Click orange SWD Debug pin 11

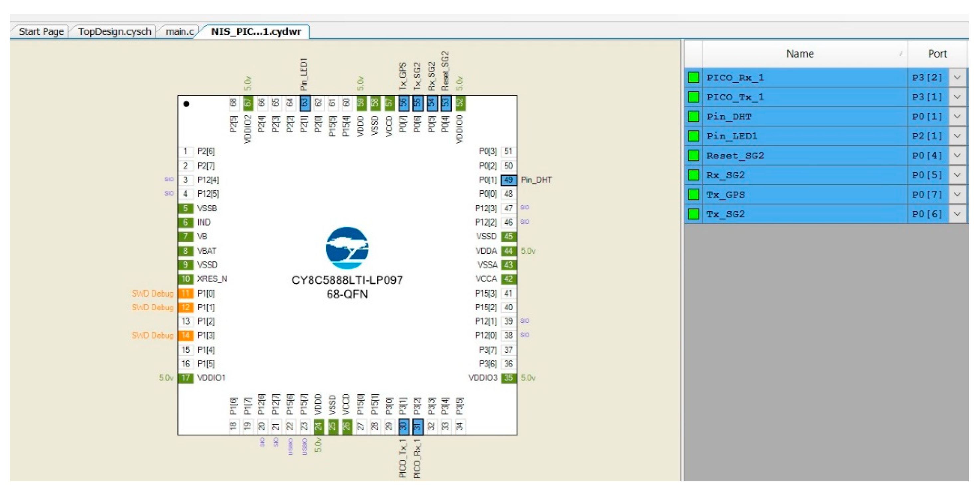pyautogui.click(x=186, y=293)
